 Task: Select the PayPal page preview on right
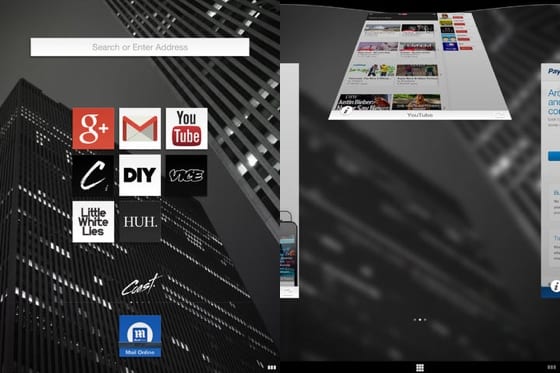pos(550,180)
